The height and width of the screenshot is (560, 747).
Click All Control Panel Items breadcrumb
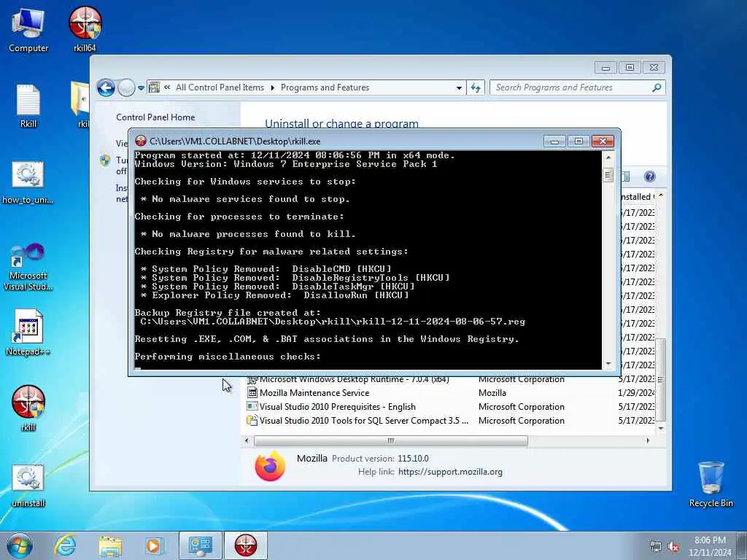click(x=220, y=87)
